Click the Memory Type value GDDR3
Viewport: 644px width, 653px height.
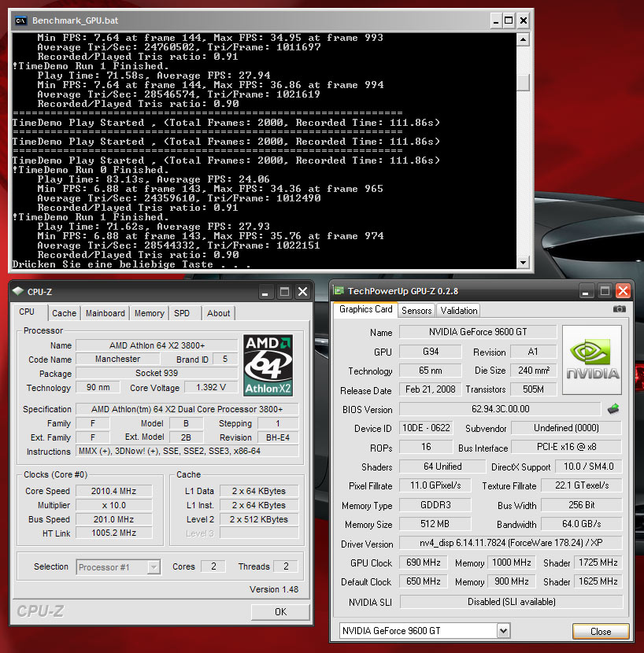click(x=435, y=505)
